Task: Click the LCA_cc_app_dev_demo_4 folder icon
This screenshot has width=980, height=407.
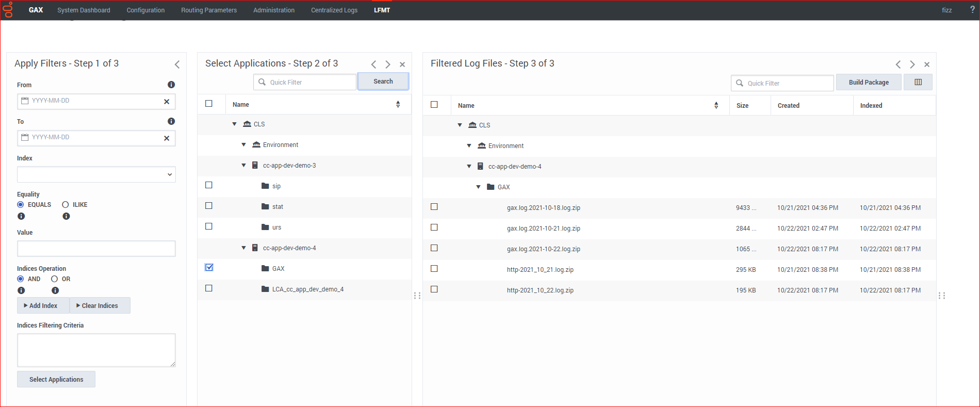Action: 265,289
